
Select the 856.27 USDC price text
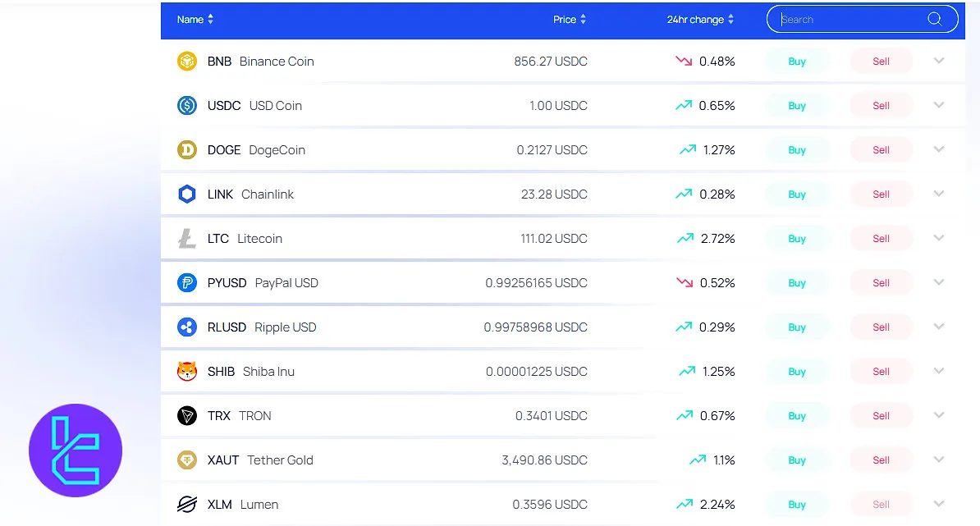tap(551, 62)
